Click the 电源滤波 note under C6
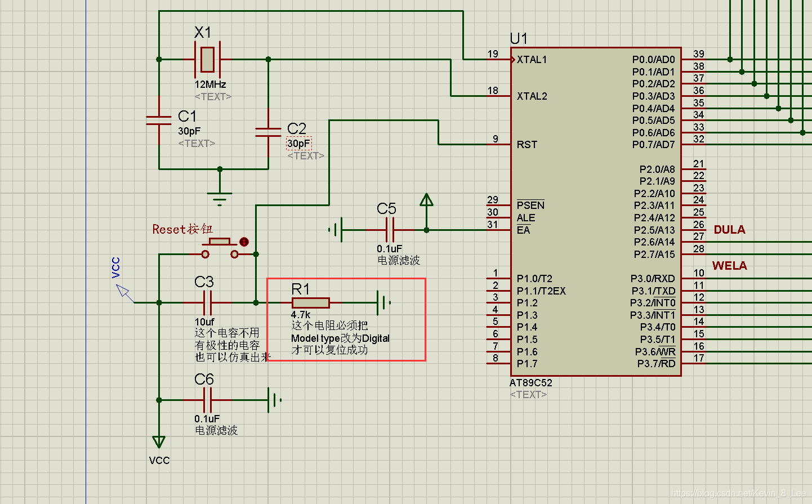Screen dimensions: 812x504 (x=216, y=430)
